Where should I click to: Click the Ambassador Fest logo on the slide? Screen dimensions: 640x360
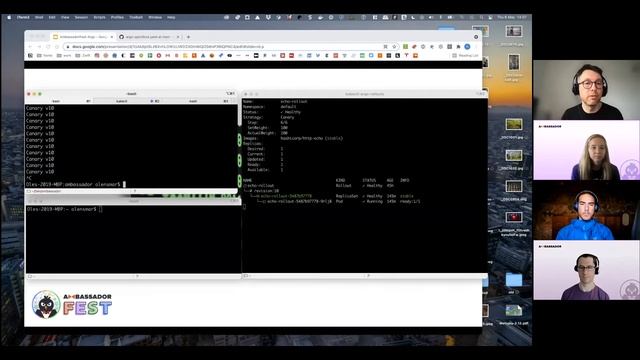click(72, 304)
